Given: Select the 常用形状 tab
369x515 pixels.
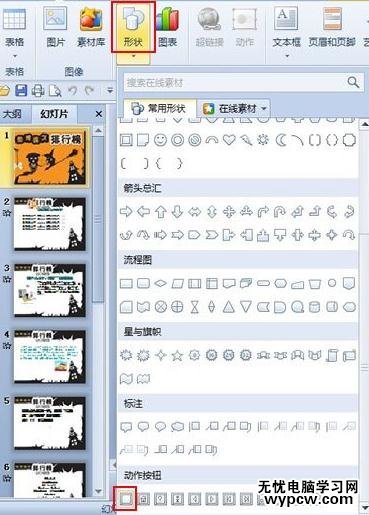Looking at the screenshot, I should [x=160, y=108].
